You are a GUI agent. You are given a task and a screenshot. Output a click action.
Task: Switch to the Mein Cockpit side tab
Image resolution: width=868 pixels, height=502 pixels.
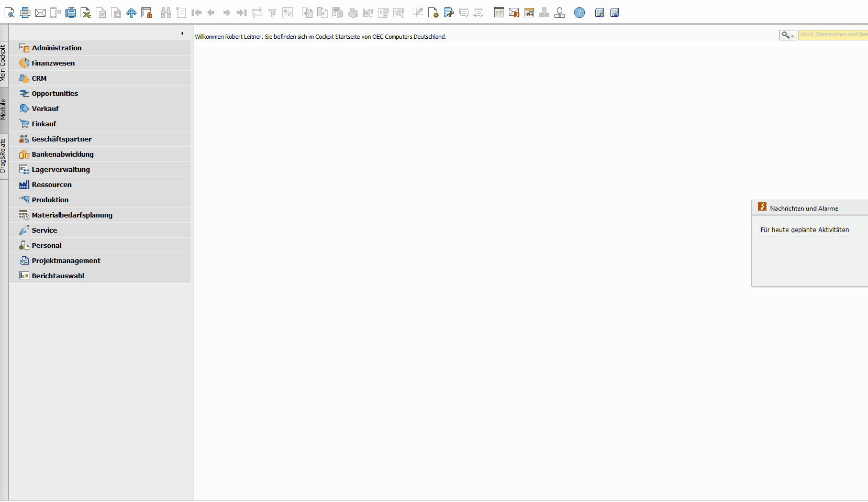(x=4, y=63)
